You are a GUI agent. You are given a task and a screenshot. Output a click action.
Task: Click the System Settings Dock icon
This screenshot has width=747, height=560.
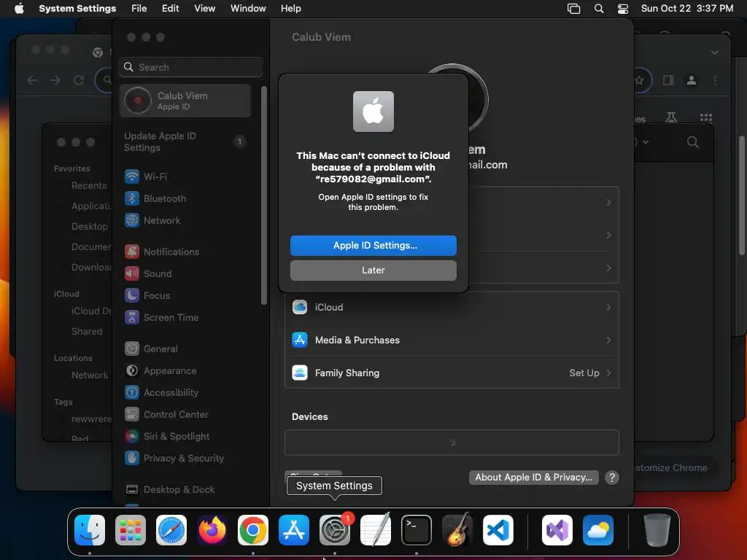tap(334, 530)
